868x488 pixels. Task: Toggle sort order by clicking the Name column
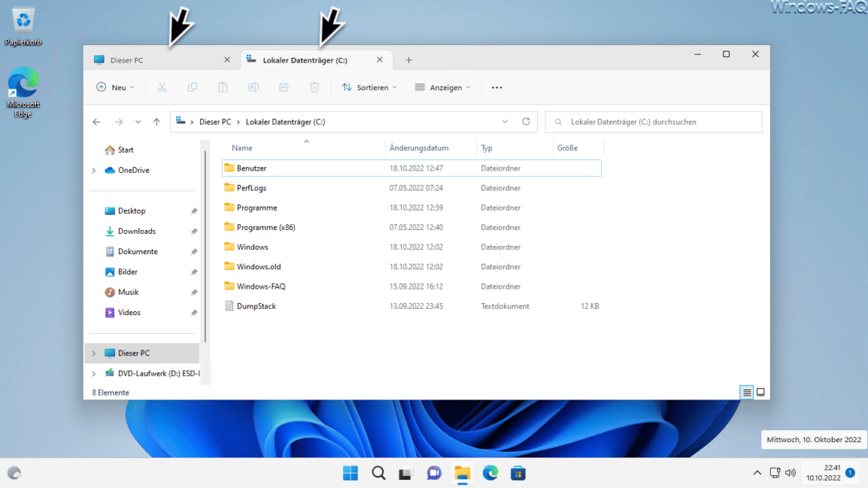[242, 147]
